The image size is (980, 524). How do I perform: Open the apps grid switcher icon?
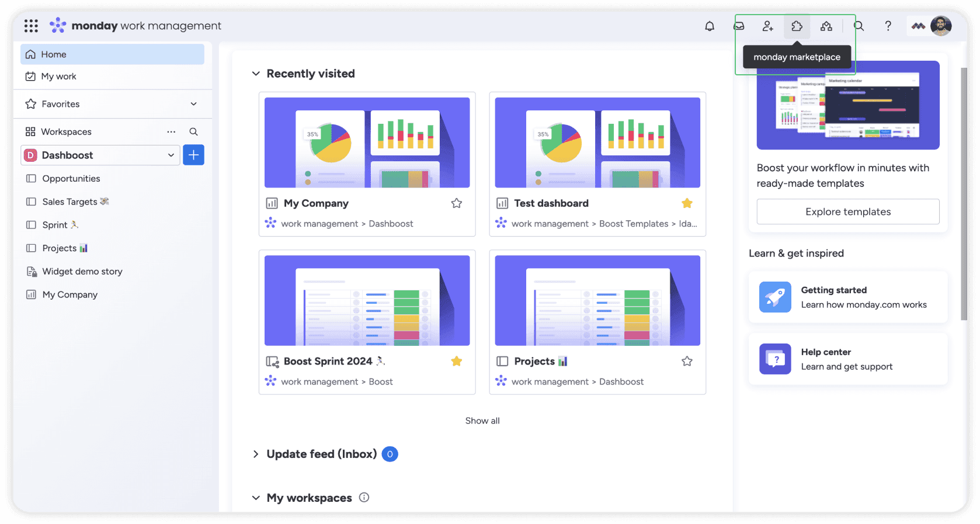(x=31, y=26)
